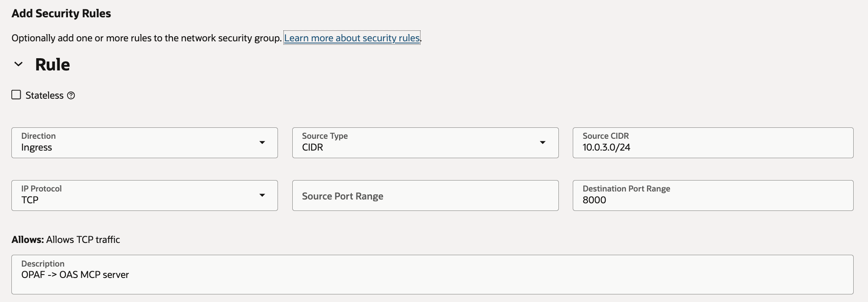Open the IP Protocol dropdown showing TCP
868x302 pixels.
click(x=145, y=195)
